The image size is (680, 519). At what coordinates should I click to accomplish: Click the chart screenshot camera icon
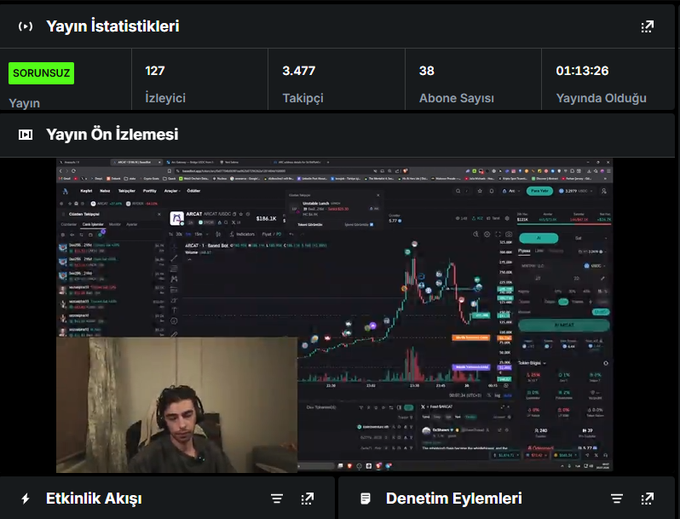click(509, 234)
